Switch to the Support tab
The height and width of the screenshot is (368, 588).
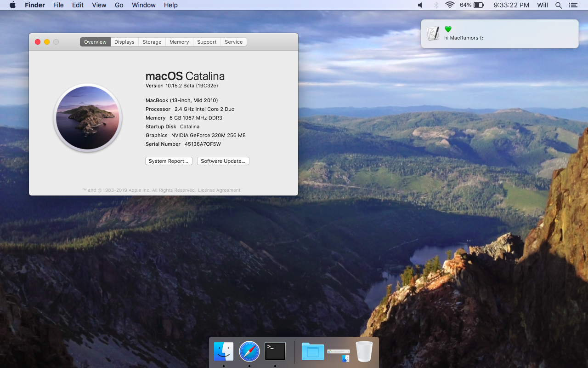(x=207, y=42)
